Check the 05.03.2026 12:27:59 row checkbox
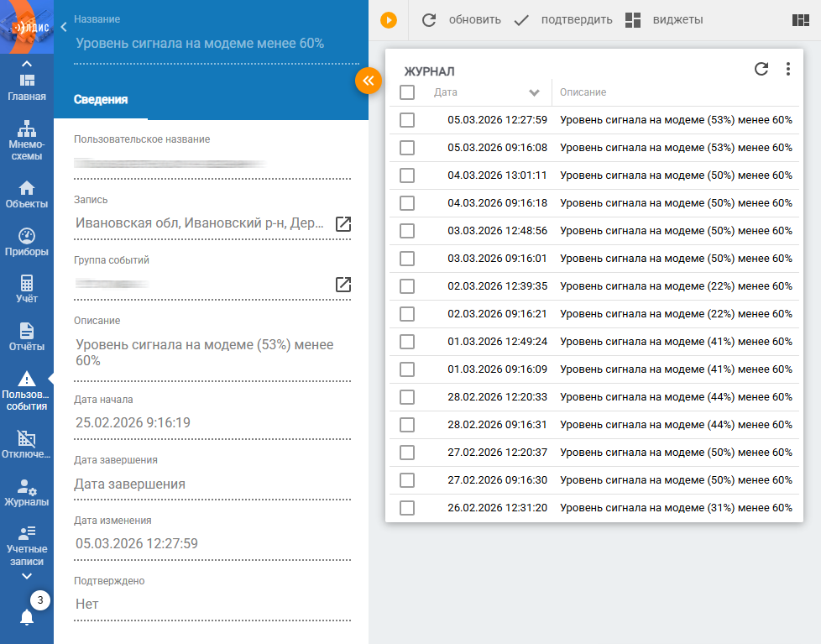821x644 pixels. click(x=407, y=120)
